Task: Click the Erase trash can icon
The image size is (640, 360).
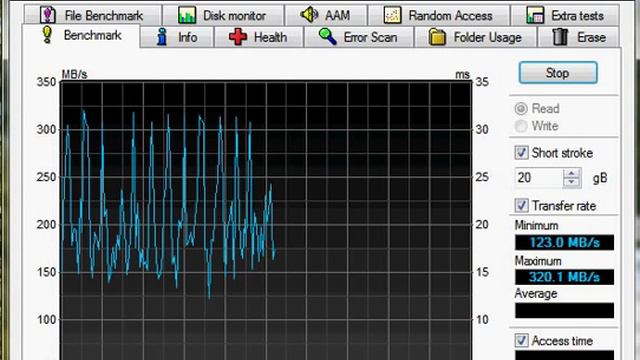Action: click(x=560, y=37)
